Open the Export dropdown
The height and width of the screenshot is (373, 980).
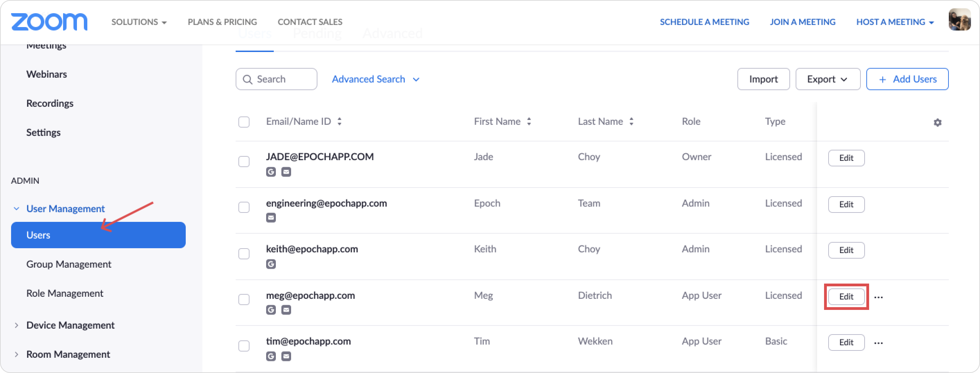(828, 79)
